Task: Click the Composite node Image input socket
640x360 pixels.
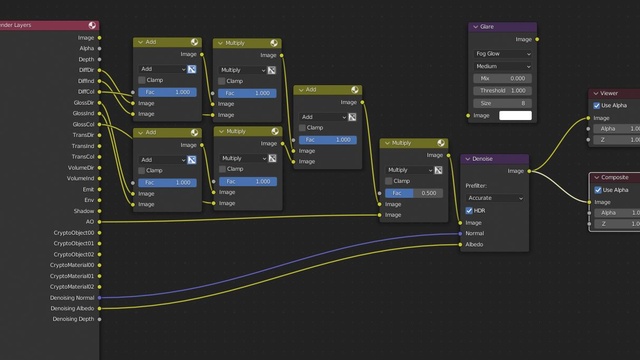Action: [589, 202]
